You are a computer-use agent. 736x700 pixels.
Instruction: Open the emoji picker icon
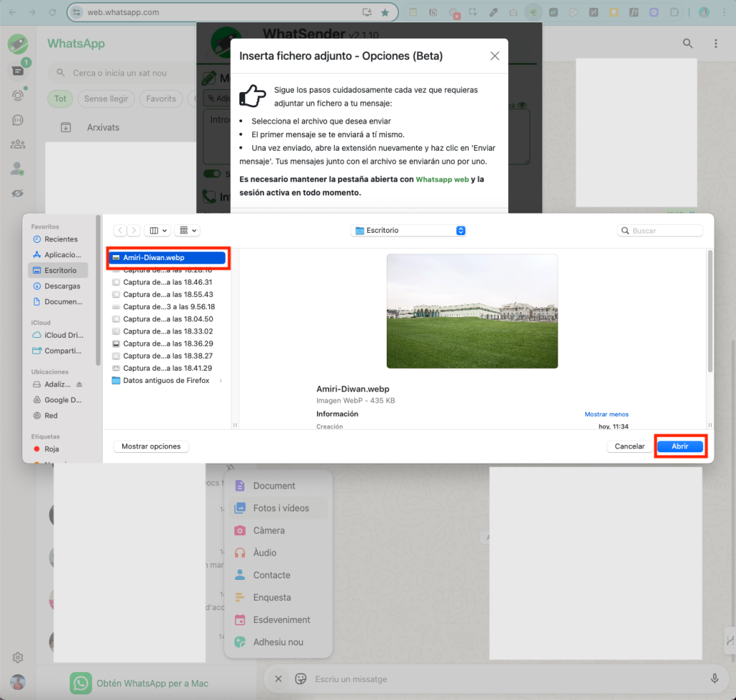301,678
